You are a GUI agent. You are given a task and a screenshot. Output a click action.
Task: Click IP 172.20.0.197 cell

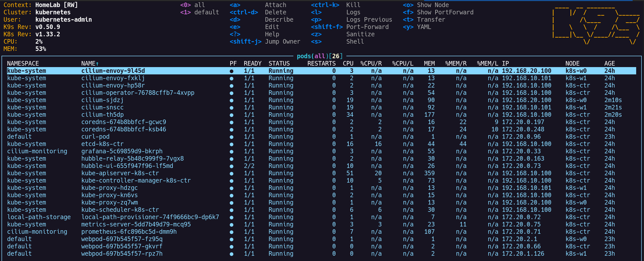point(523,122)
